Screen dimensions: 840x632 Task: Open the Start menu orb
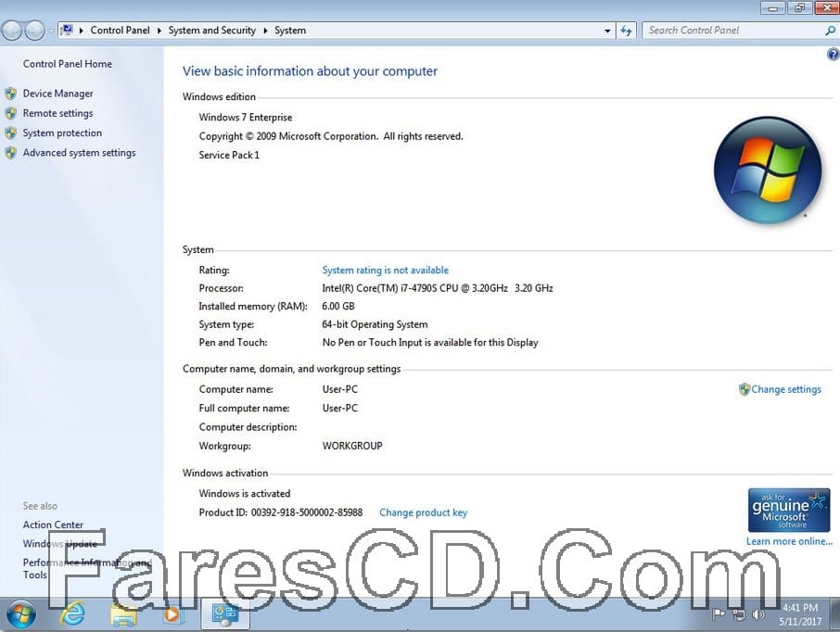point(21,613)
